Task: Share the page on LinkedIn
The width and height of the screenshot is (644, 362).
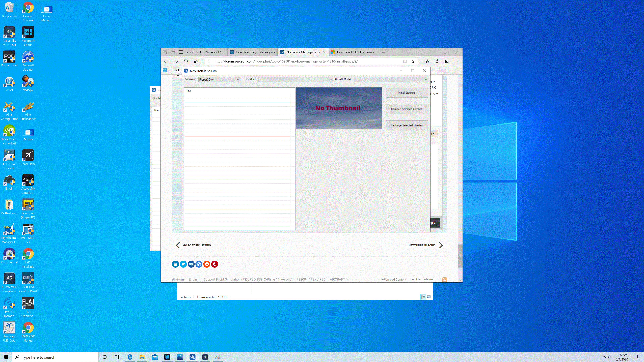Action: tap(175, 264)
